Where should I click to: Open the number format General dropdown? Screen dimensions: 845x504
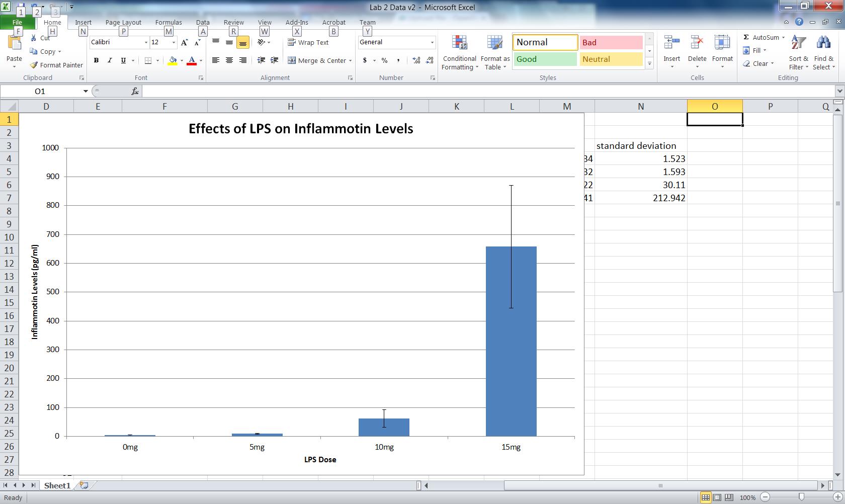pyautogui.click(x=432, y=43)
